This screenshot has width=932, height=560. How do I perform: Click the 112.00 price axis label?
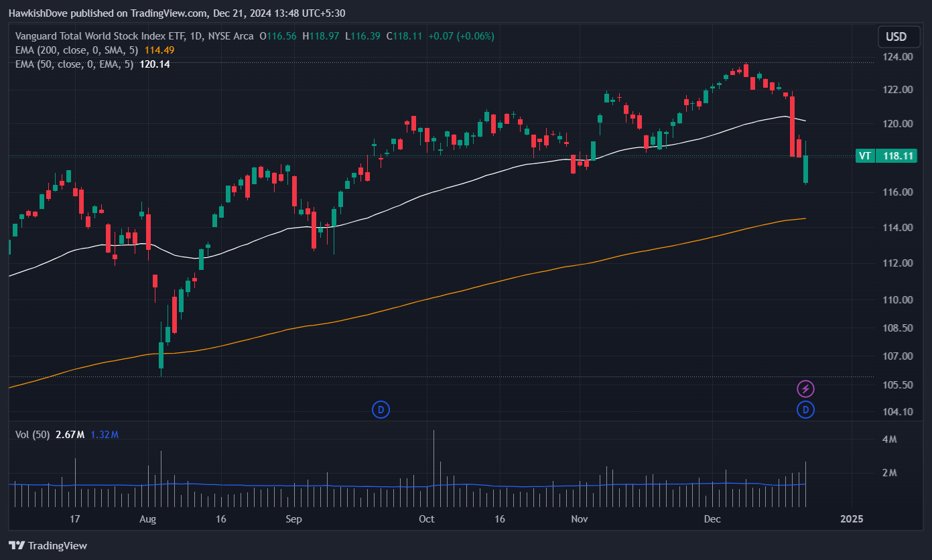(898, 263)
